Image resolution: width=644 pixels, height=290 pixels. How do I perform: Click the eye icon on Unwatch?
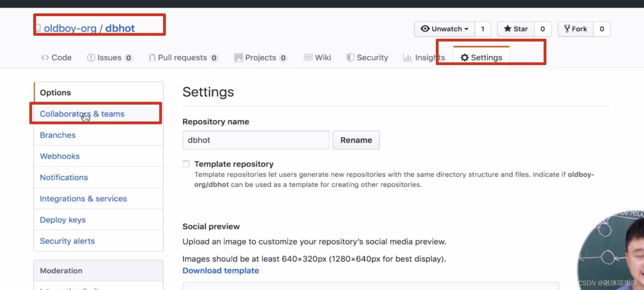(x=425, y=29)
